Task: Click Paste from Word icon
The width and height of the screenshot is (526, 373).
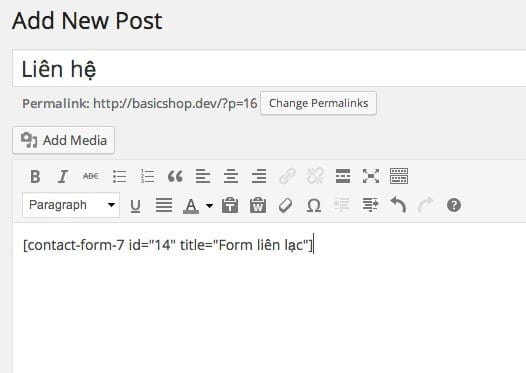Action: click(258, 205)
